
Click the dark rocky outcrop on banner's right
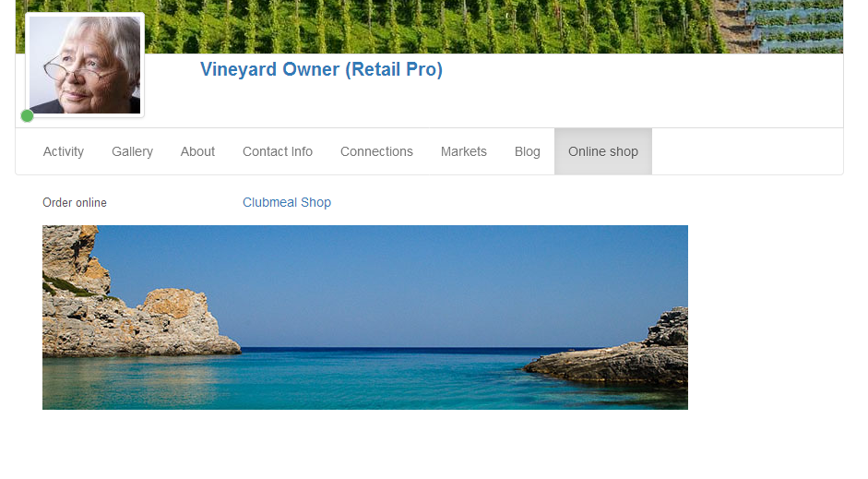click(x=620, y=354)
